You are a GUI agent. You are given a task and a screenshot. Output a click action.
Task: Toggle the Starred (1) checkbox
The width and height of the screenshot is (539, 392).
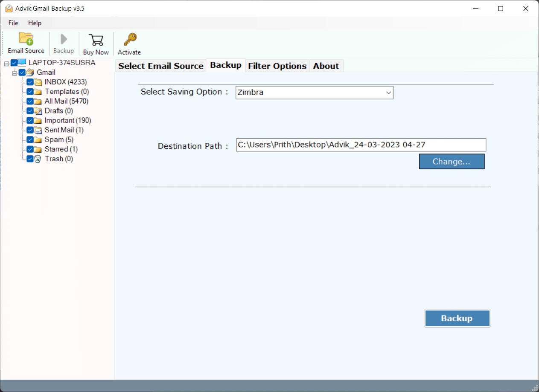(x=30, y=149)
